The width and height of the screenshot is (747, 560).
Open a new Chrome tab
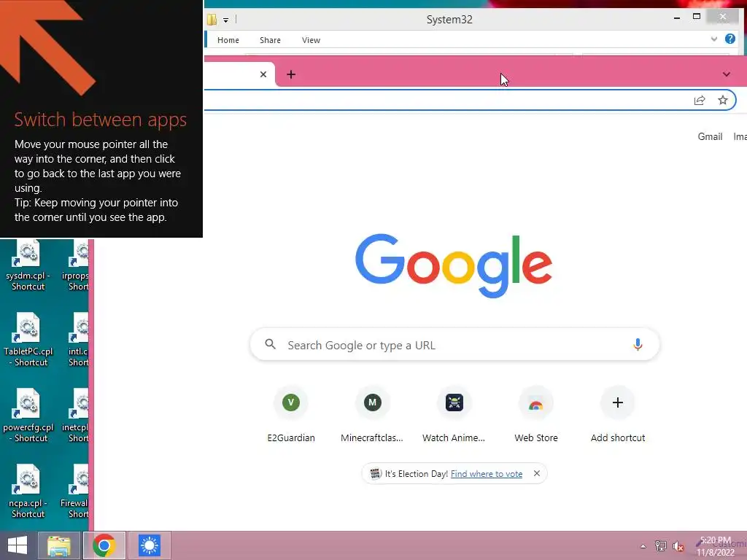(x=291, y=74)
